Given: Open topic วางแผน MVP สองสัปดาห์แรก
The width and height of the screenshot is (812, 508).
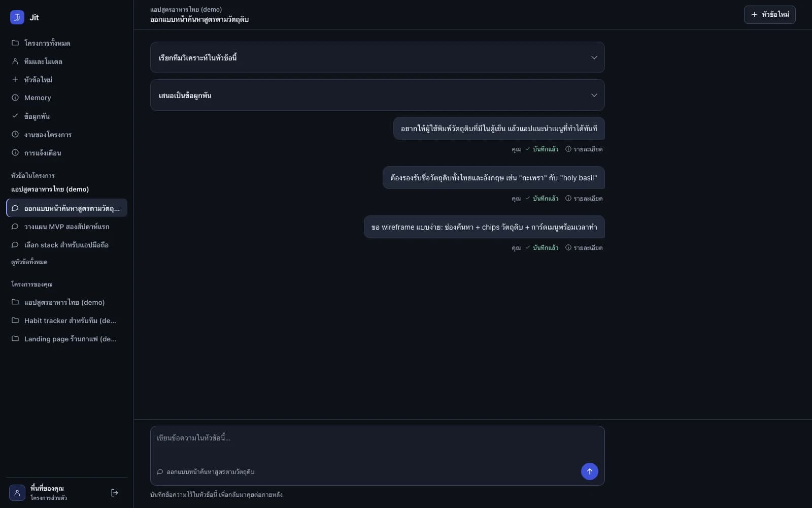Looking at the screenshot, I should [x=66, y=227].
